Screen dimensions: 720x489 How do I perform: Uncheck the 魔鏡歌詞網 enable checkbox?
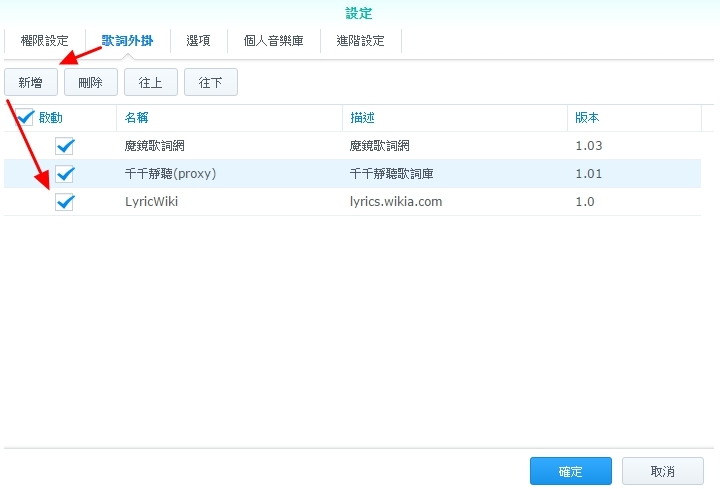pyautogui.click(x=65, y=146)
